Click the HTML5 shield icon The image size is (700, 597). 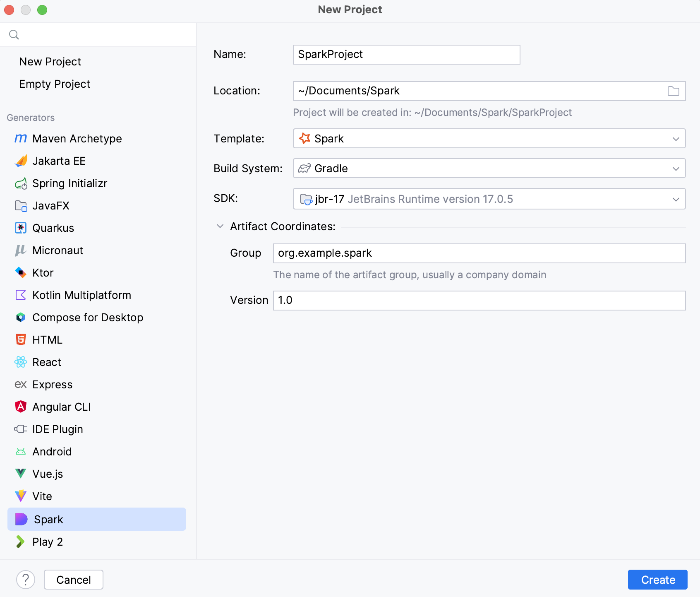[21, 339]
